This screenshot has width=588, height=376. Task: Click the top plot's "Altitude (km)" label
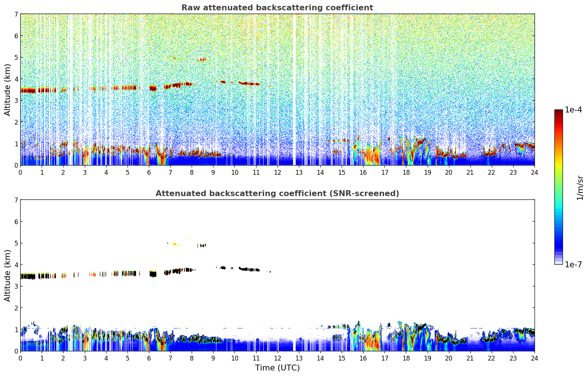click(x=8, y=90)
